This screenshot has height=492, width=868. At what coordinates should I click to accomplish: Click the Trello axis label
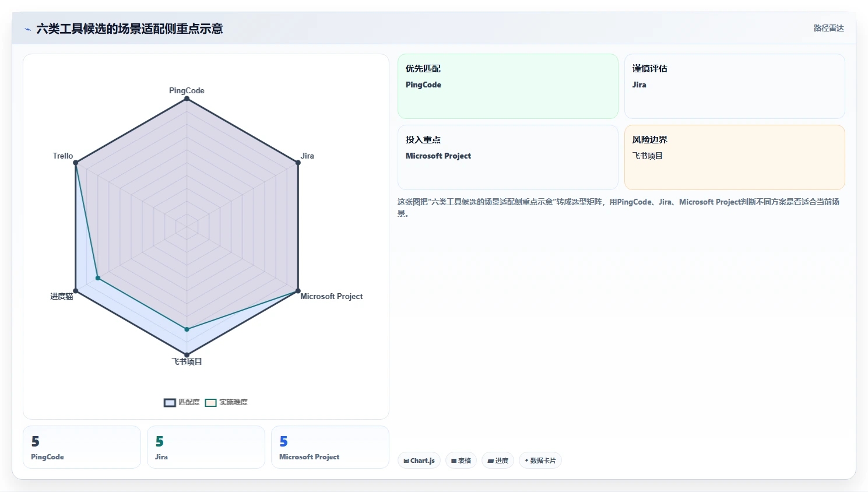point(63,156)
